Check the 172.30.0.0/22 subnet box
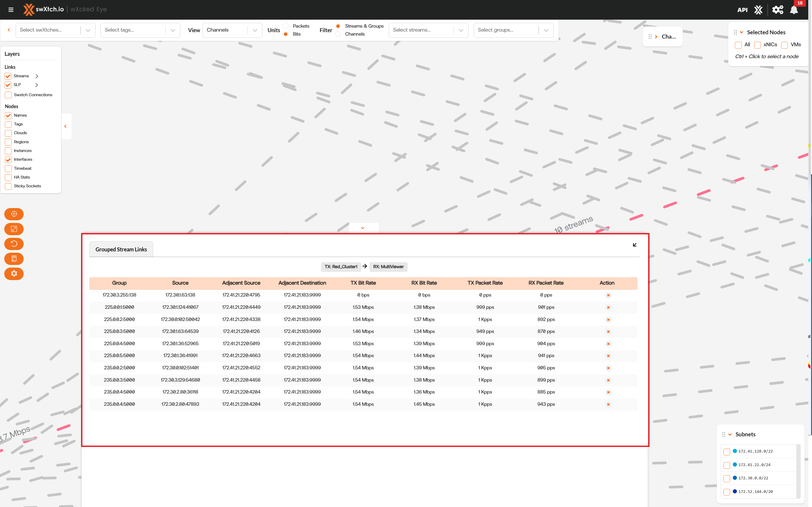812x507 pixels. tap(726, 479)
